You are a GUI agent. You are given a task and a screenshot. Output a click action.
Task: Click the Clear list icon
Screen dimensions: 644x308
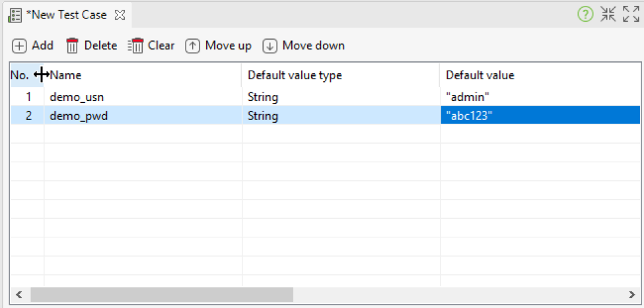[x=135, y=46]
